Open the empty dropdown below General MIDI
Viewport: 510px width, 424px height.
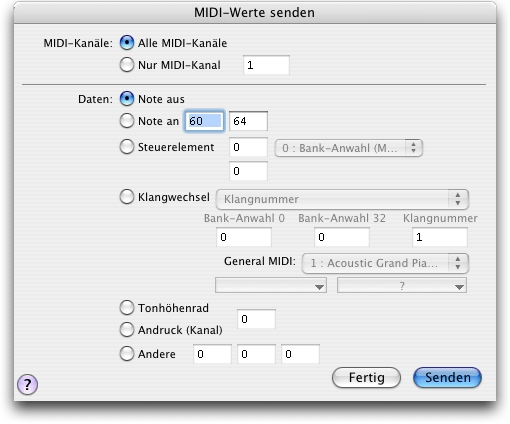coord(271,286)
